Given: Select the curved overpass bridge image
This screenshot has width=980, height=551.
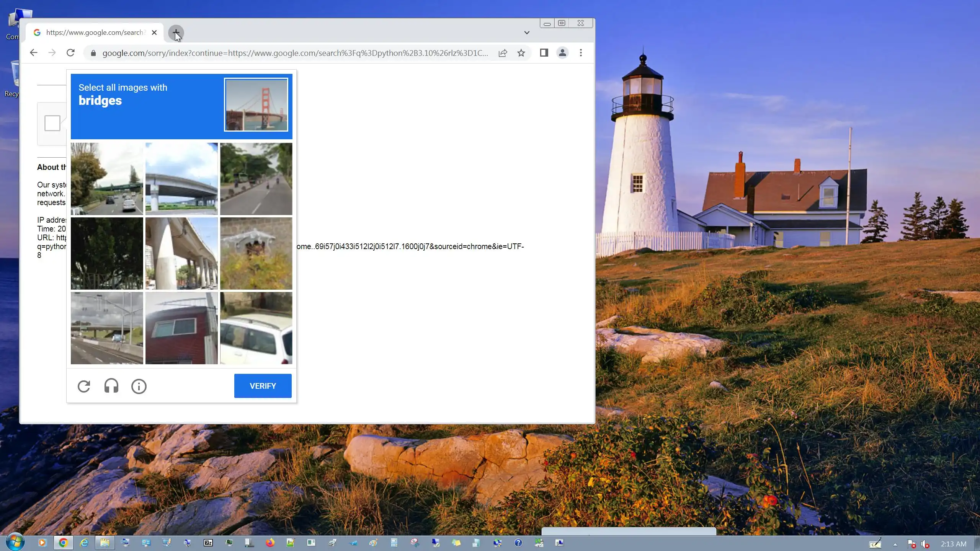Looking at the screenshot, I should tap(181, 179).
